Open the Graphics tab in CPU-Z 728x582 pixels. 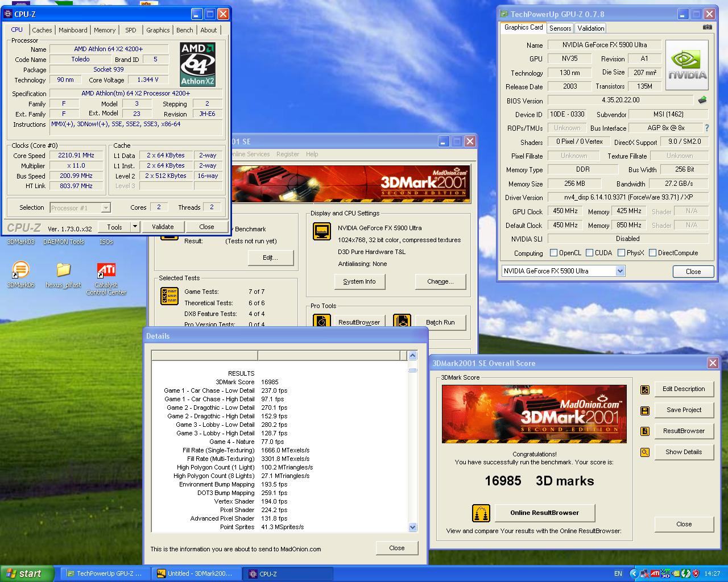(158, 30)
